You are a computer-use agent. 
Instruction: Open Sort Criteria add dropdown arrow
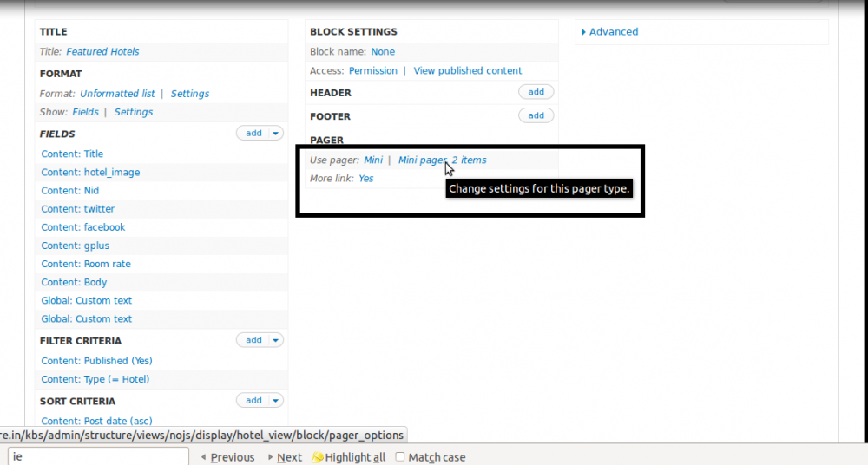tap(276, 401)
